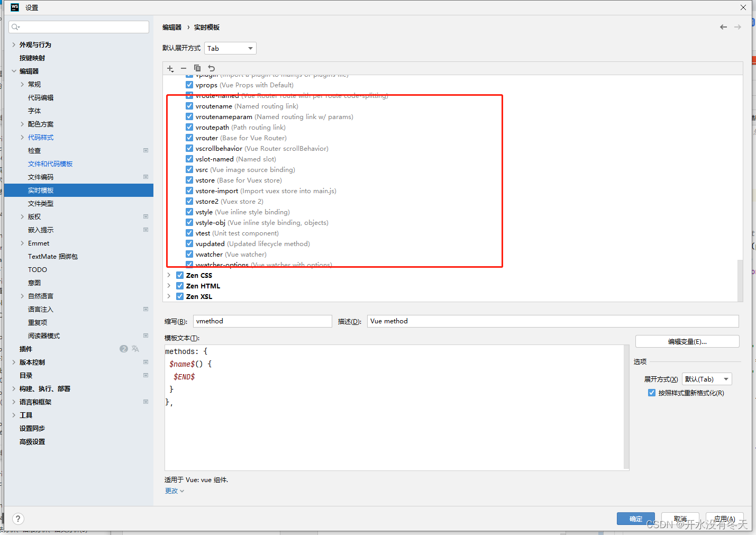The image size is (756, 535).
Task: Open the 文件类型 settings page
Action: [41, 203]
